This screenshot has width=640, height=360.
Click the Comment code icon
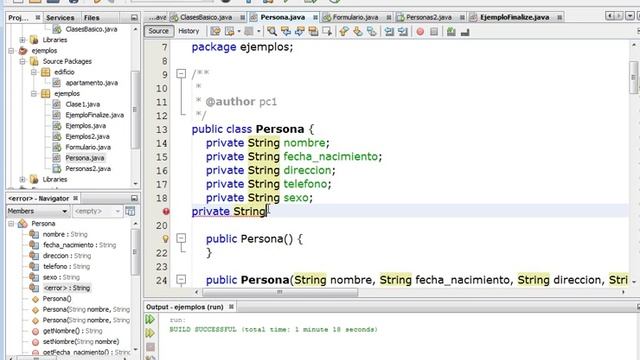pyautogui.click(x=451, y=31)
